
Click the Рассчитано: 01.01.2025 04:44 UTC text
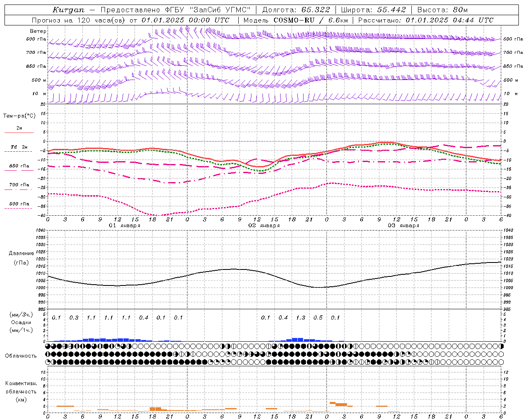click(x=426, y=20)
